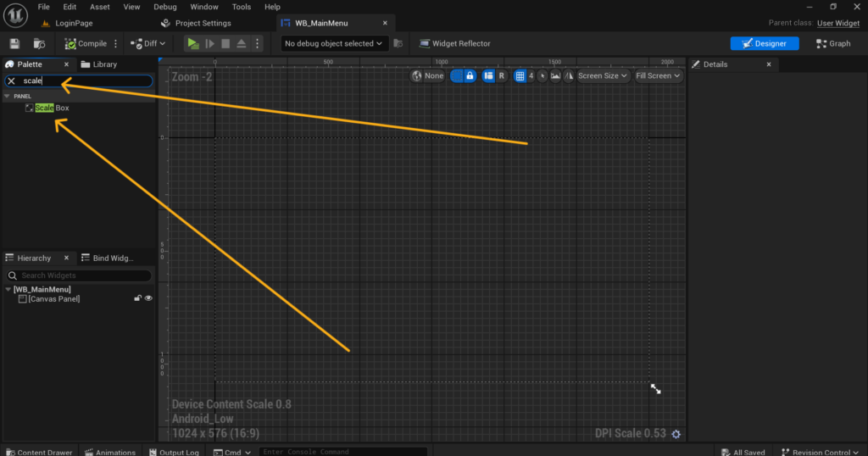868x456 pixels.
Task: Close the Palette panel
Action: point(66,64)
